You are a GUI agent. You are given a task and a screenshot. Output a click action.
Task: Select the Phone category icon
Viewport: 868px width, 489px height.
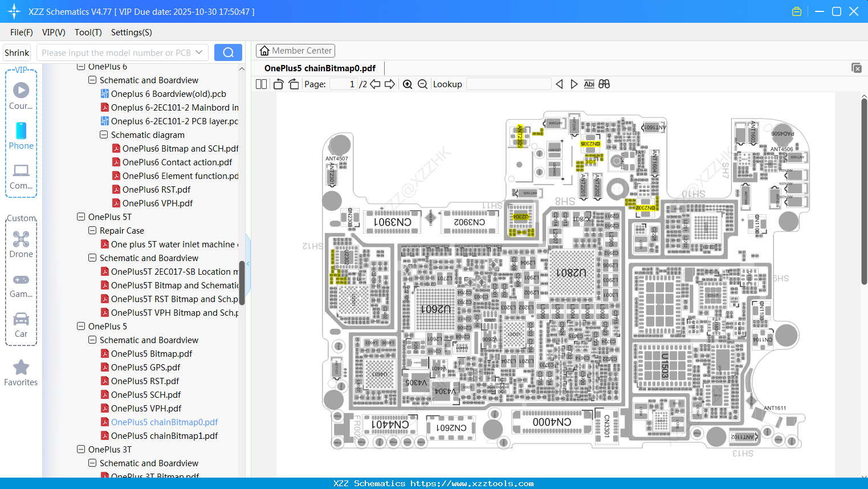click(x=21, y=136)
